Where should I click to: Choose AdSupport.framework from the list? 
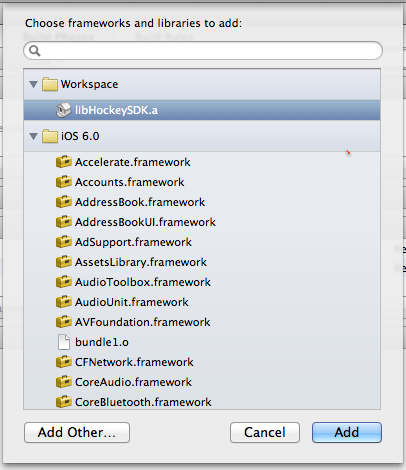(x=202, y=242)
